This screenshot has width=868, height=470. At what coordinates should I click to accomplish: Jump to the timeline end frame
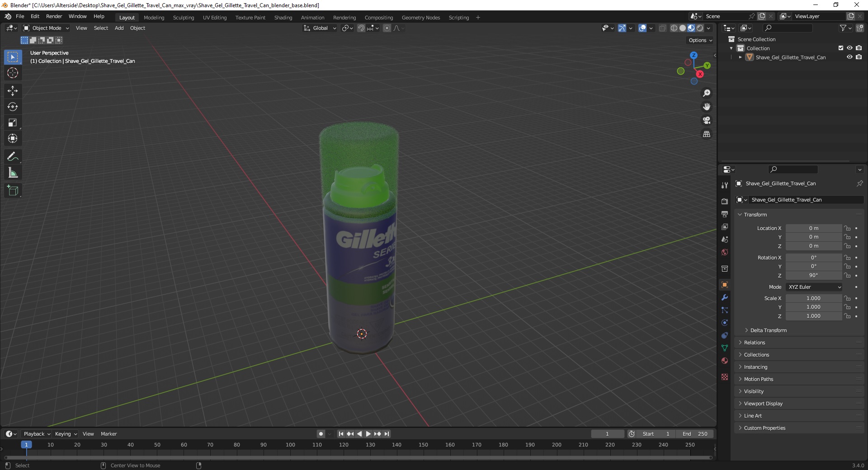(387, 434)
